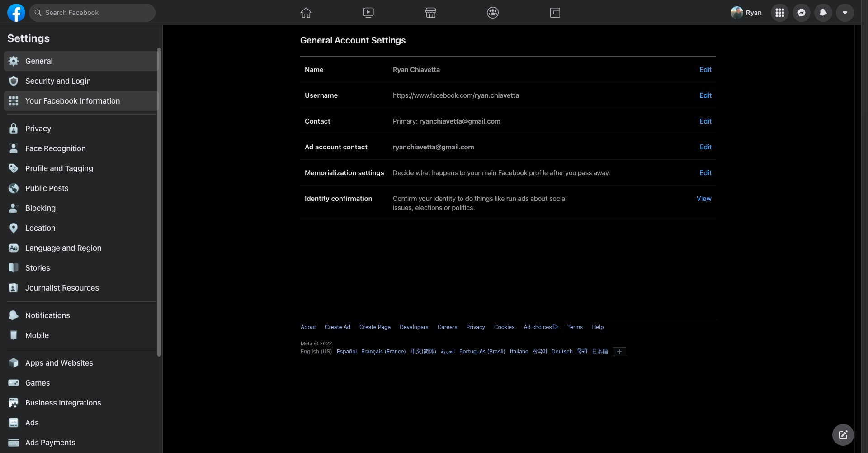
Task: Open the notifications bell in top bar
Action: point(823,13)
